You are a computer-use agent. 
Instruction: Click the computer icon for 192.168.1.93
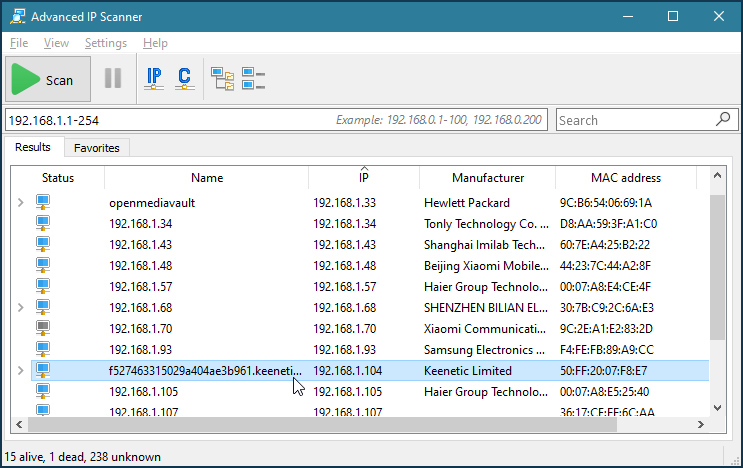point(43,349)
